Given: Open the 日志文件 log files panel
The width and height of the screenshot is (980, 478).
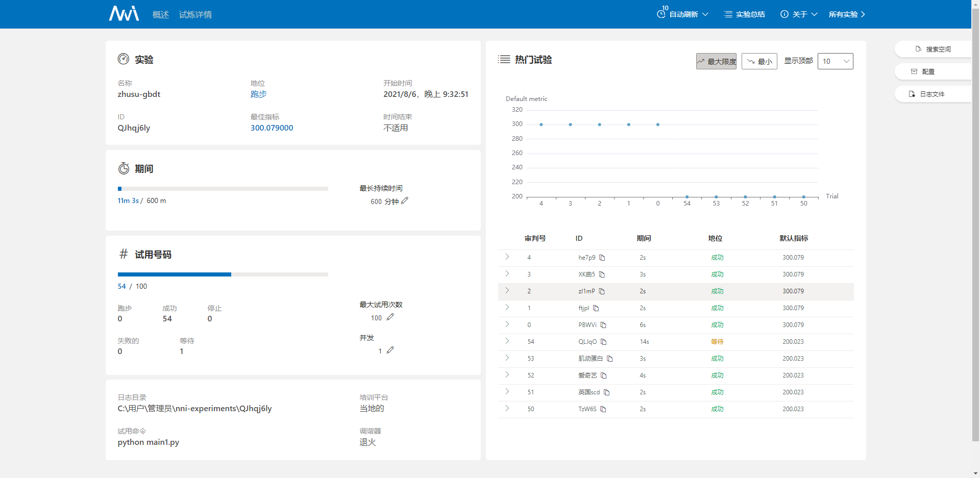Looking at the screenshot, I should [933, 94].
